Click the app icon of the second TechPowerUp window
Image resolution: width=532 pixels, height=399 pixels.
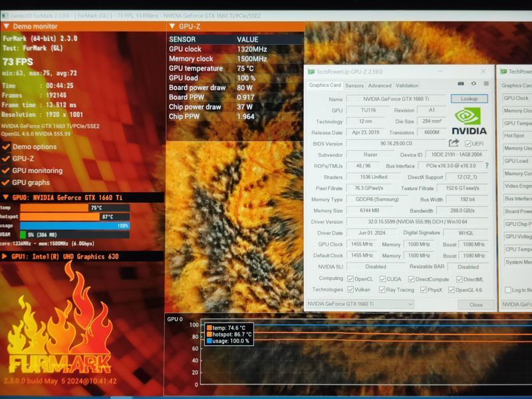point(503,72)
